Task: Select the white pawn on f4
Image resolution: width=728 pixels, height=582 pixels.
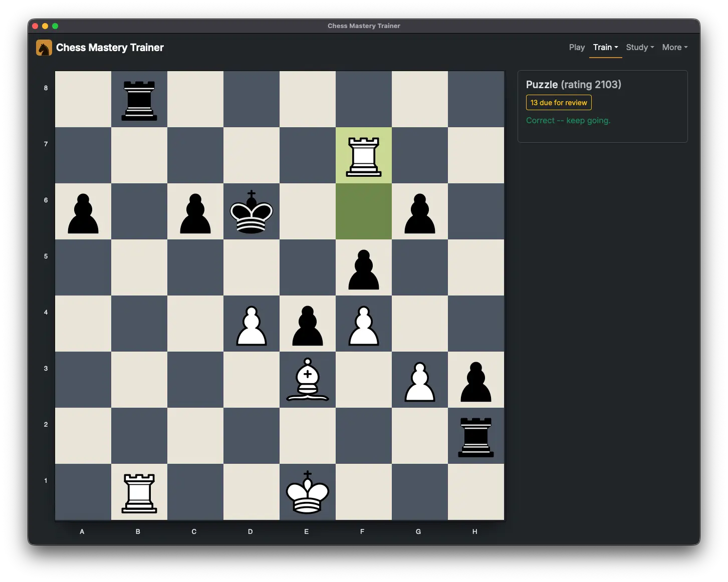Action: click(364, 326)
